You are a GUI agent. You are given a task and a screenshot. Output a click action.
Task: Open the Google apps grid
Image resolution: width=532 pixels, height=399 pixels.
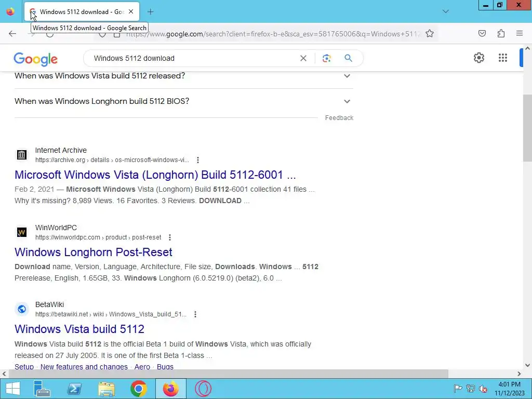503,58
